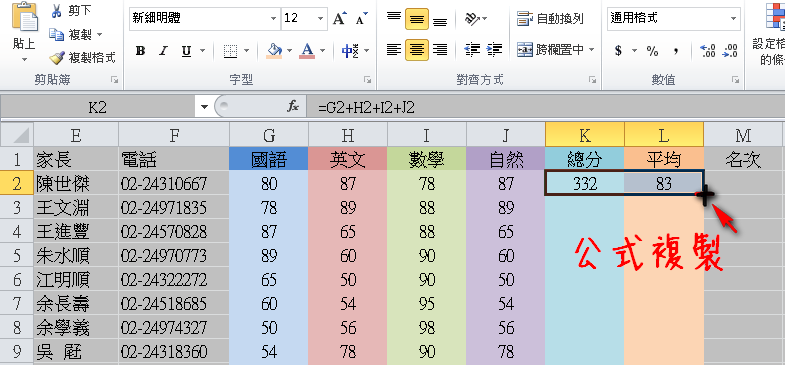The height and width of the screenshot is (365, 785).
Task: Decrease decimal places
Action: [730, 51]
